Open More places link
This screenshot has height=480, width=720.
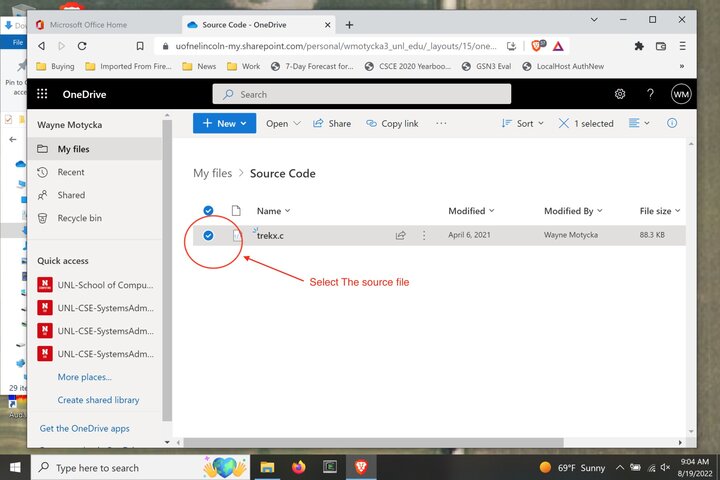pyautogui.click(x=84, y=377)
